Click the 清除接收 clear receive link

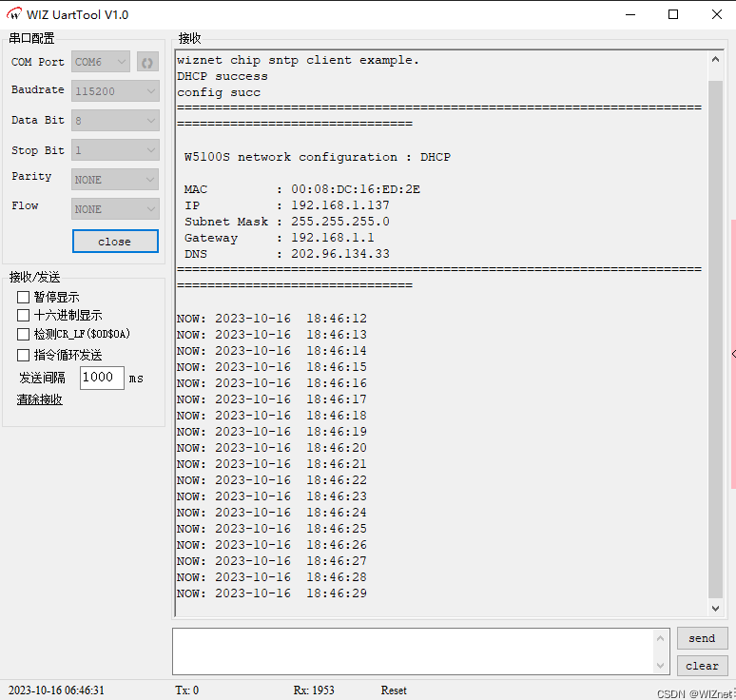39,399
